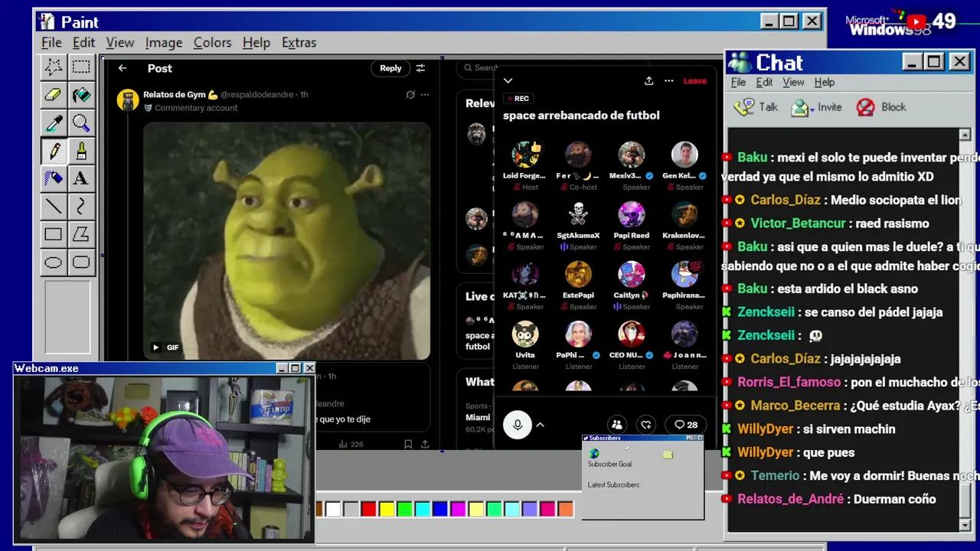The width and height of the screenshot is (980, 551).
Task: Select the Airbrush spray tool
Action: (x=54, y=178)
